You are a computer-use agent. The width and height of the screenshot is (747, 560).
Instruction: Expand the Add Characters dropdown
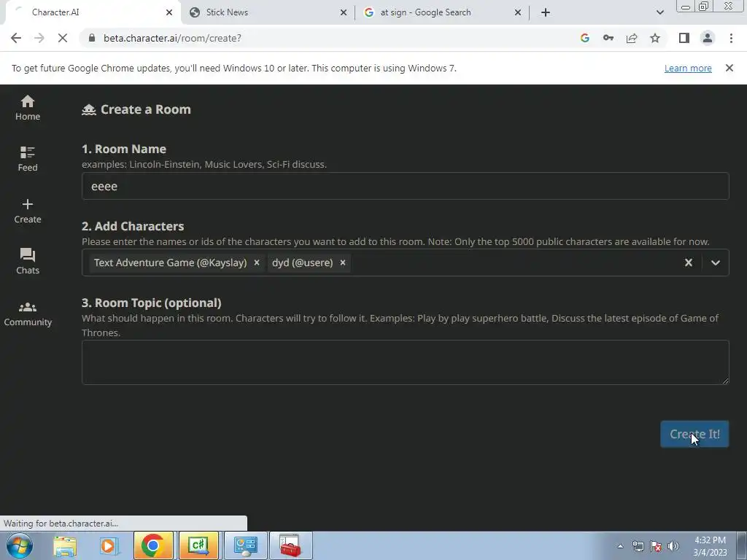(x=716, y=262)
